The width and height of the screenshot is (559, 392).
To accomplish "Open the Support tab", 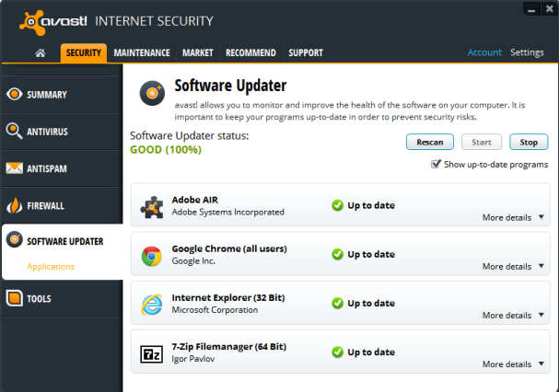I will point(306,53).
